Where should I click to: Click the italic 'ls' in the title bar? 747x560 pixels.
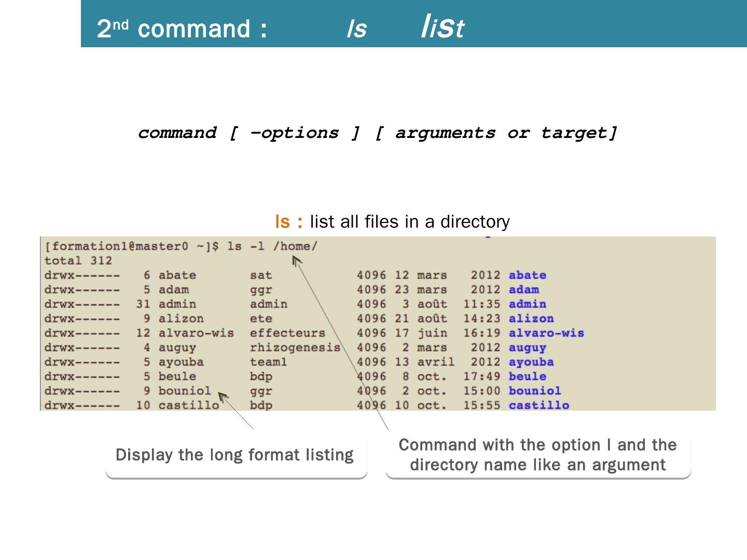357,29
